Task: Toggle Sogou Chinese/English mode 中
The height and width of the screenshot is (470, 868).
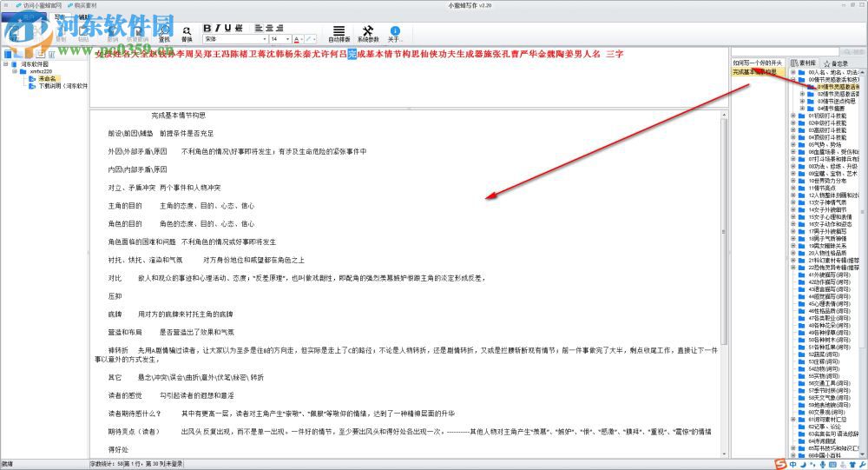Action: coord(792,465)
